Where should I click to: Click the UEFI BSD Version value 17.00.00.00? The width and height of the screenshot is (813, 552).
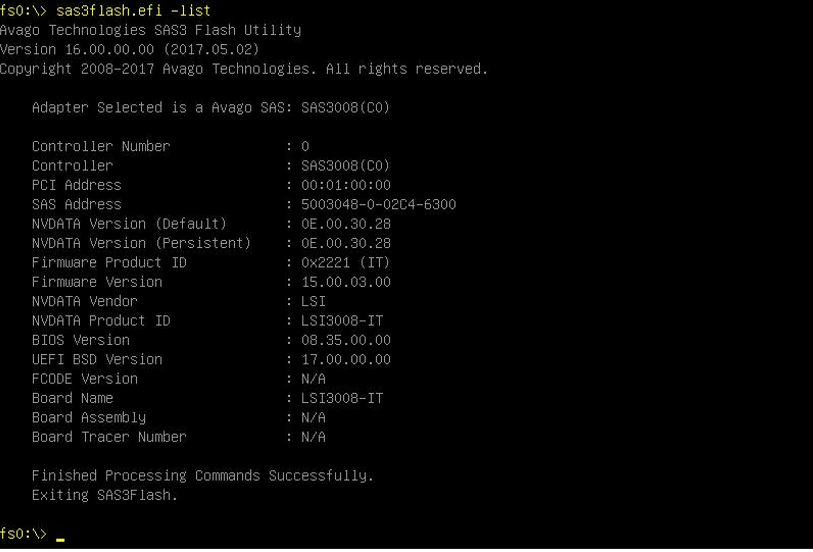346,359
